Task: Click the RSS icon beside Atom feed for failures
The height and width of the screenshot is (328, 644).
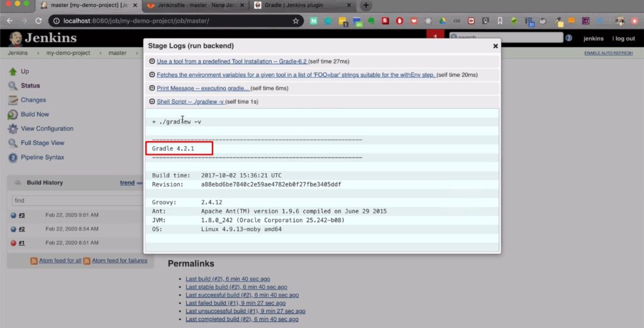Action: coord(87,261)
